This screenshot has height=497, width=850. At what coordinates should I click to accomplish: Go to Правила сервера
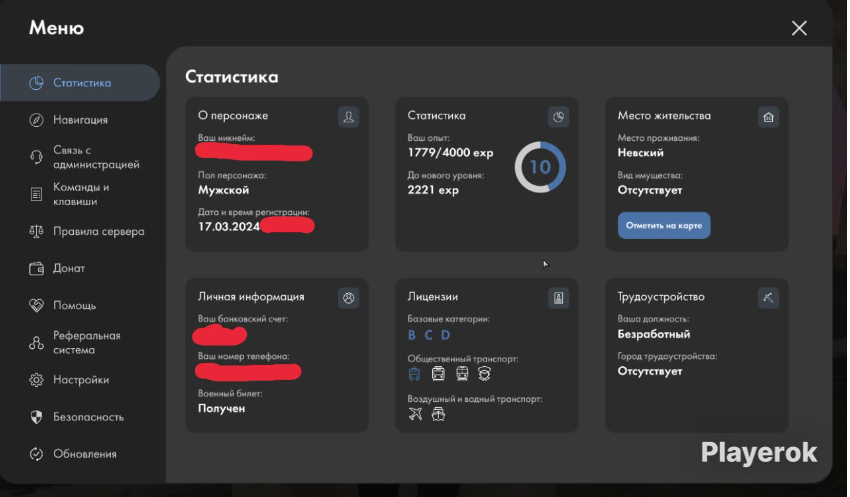99,231
